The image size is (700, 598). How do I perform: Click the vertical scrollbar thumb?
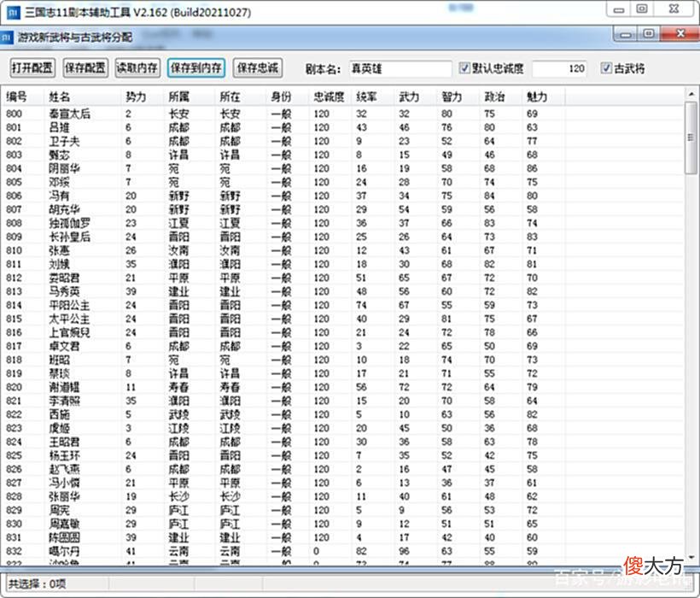coord(691,138)
